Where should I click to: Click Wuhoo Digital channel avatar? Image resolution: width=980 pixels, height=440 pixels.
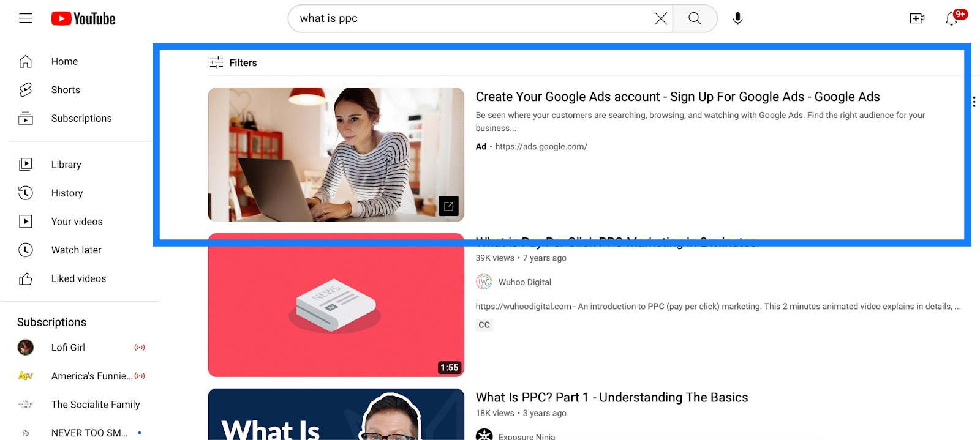(484, 282)
